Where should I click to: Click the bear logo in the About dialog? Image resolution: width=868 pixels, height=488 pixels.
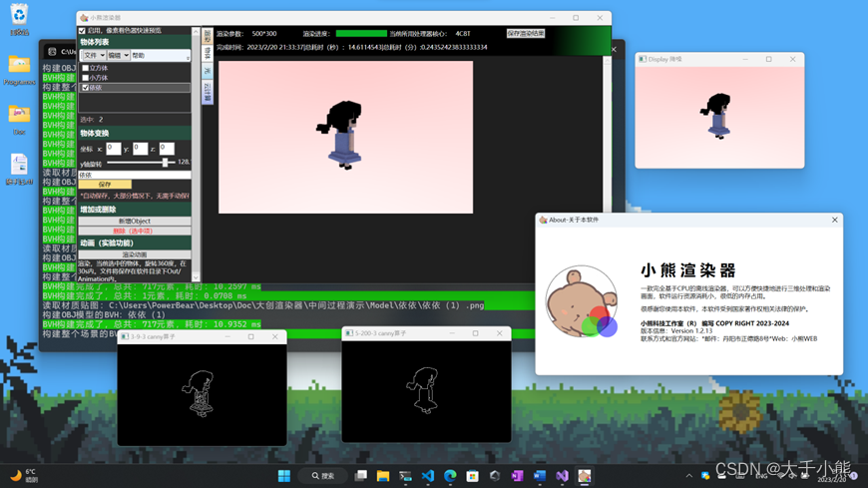click(x=582, y=301)
